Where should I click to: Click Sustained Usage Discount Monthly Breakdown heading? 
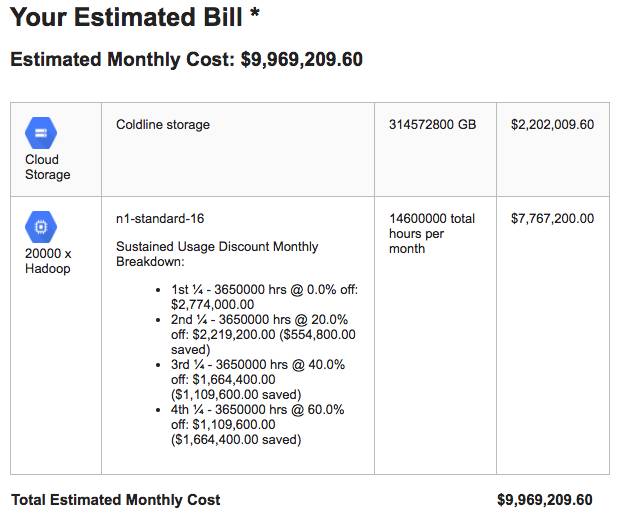(x=217, y=254)
